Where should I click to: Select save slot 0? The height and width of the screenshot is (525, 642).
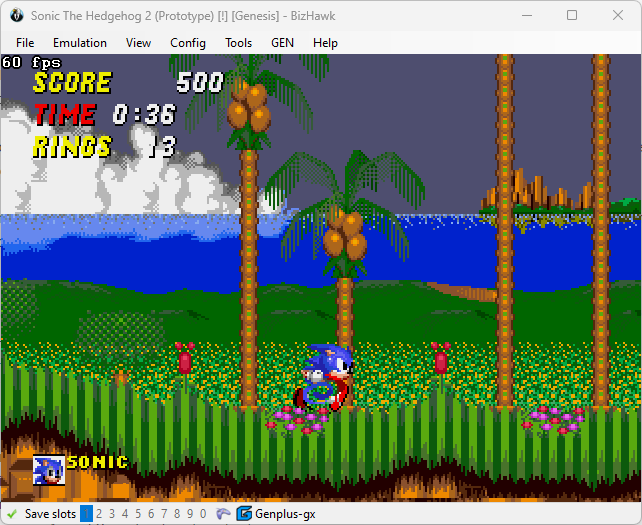coord(203,514)
